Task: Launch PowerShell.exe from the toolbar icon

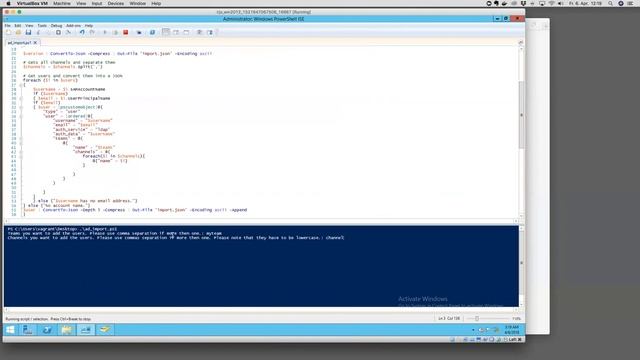Action: tap(152, 32)
